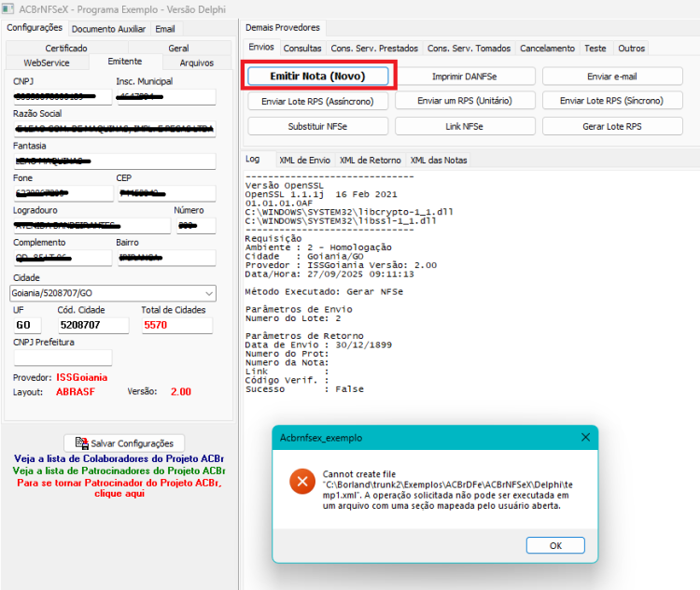The width and height of the screenshot is (700, 590).
Task: Open the Colaboradores do Projeto ACBr link
Action: point(119,458)
